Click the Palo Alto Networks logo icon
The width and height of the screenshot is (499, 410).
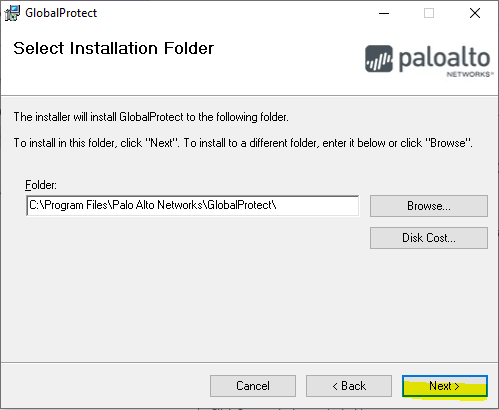pyautogui.click(x=379, y=59)
